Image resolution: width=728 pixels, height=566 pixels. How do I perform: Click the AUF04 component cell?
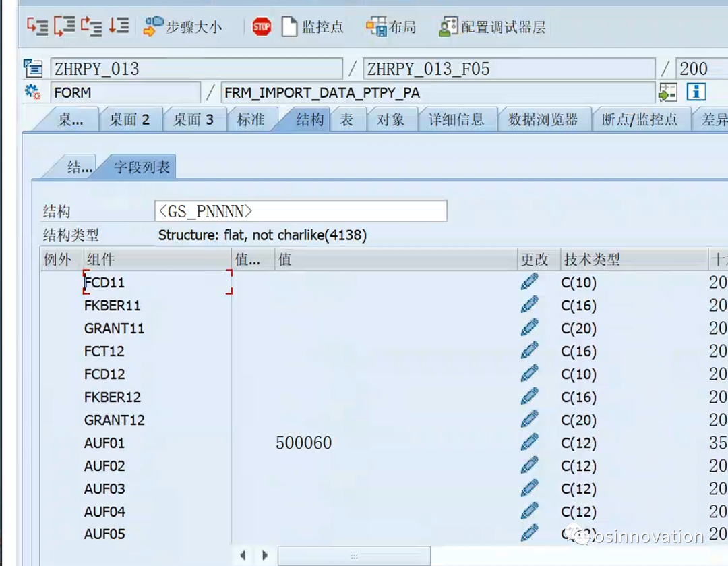click(x=157, y=511)
